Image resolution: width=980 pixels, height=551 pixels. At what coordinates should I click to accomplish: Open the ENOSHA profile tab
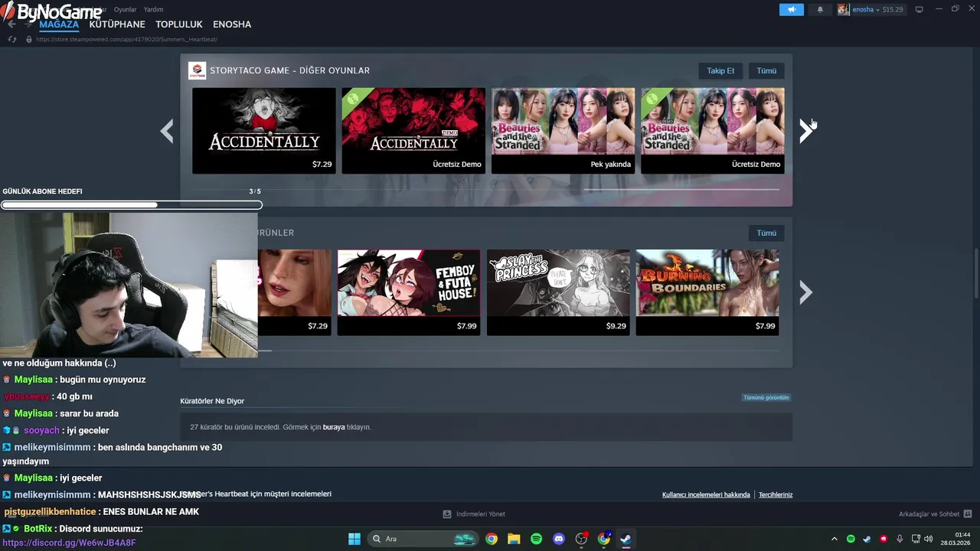pos(232,24)
